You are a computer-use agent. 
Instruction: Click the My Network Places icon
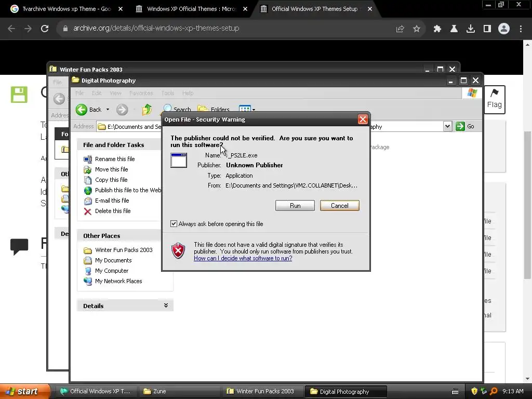(x=87, y=282)
